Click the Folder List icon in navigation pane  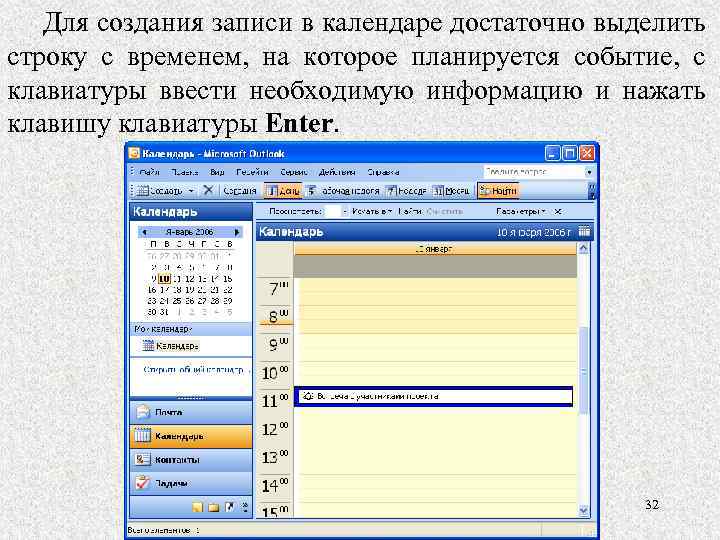pos(214,507)
